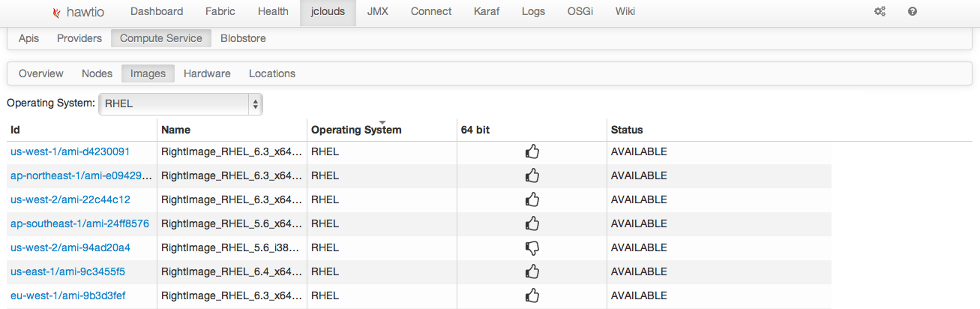Screen dimensions: 980x309
Task: Sort by Operating System column header
Action: pos(356,130)
